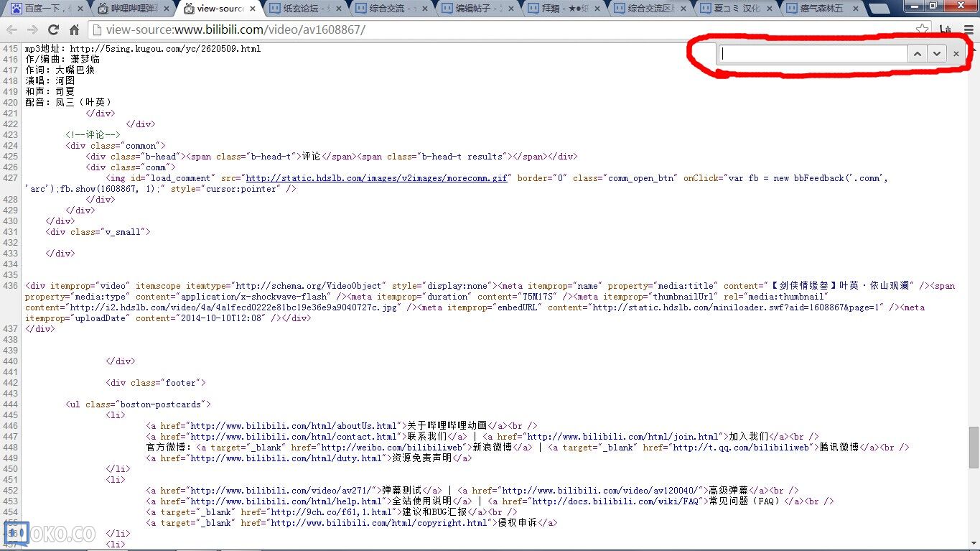Bookmark this page with the star icon

(x=923, y=29)
